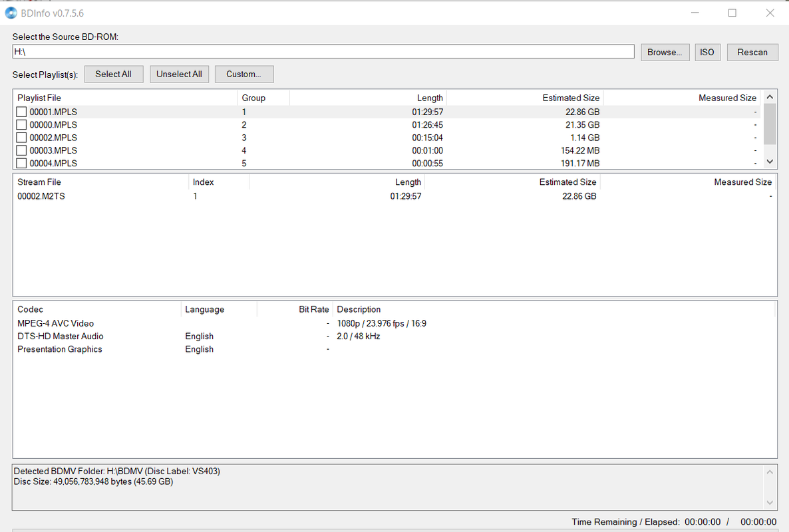This screenshot has height=532, width=789.
Task: Click the 191.17 MB estimated size cell
Action: 580,163
